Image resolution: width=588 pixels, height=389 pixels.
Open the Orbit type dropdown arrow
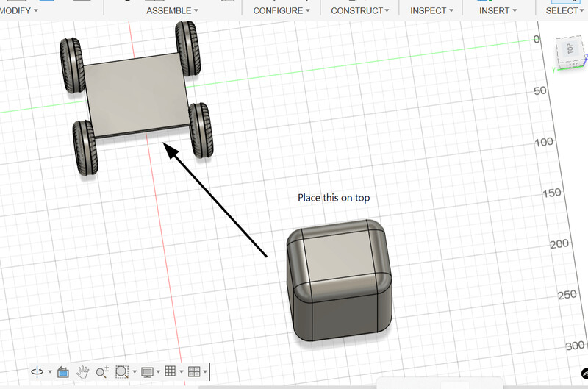[50, 372]
